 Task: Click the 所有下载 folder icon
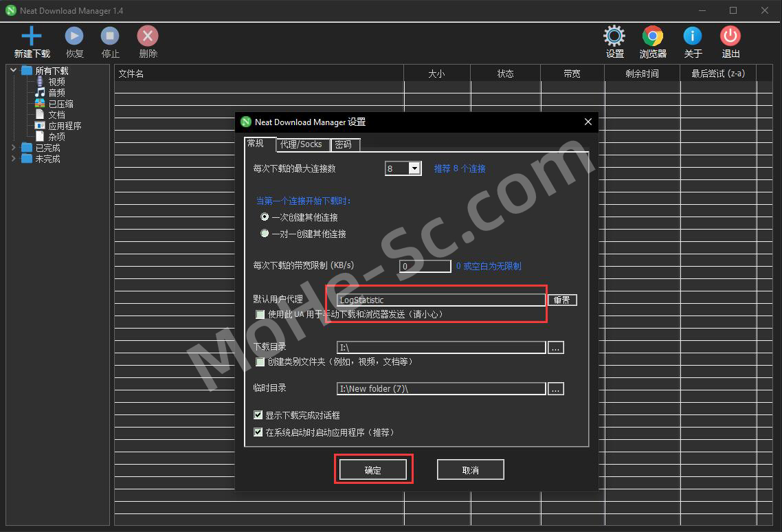point(26,70)
